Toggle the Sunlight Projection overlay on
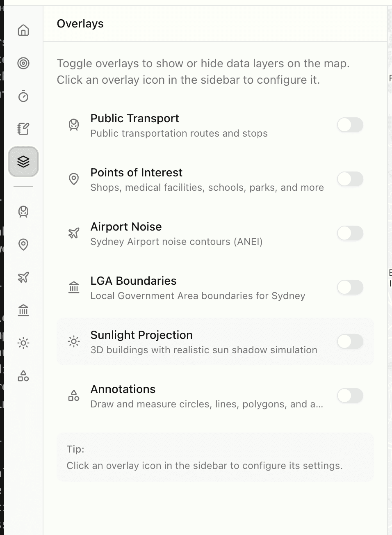 (350, 341)
